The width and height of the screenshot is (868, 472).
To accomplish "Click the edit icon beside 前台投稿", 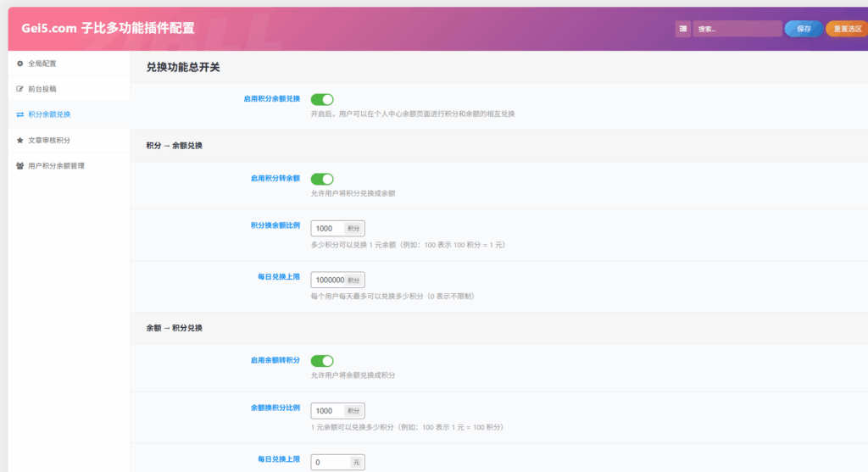I will (20, 88).
